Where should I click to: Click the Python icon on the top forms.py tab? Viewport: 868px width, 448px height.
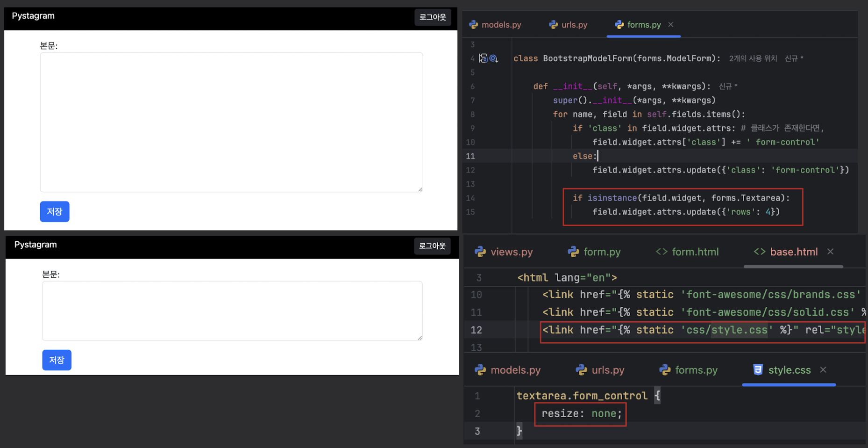click(619, 25)
